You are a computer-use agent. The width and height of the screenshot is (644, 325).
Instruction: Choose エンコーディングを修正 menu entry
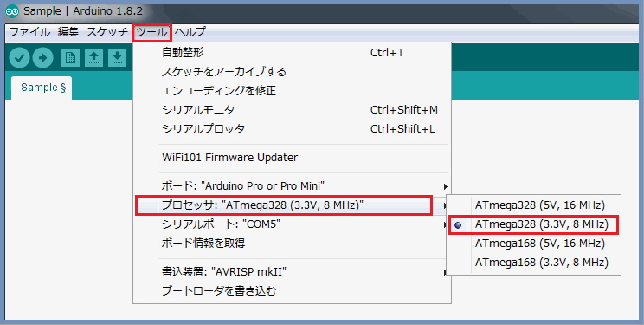coord(292,91)
